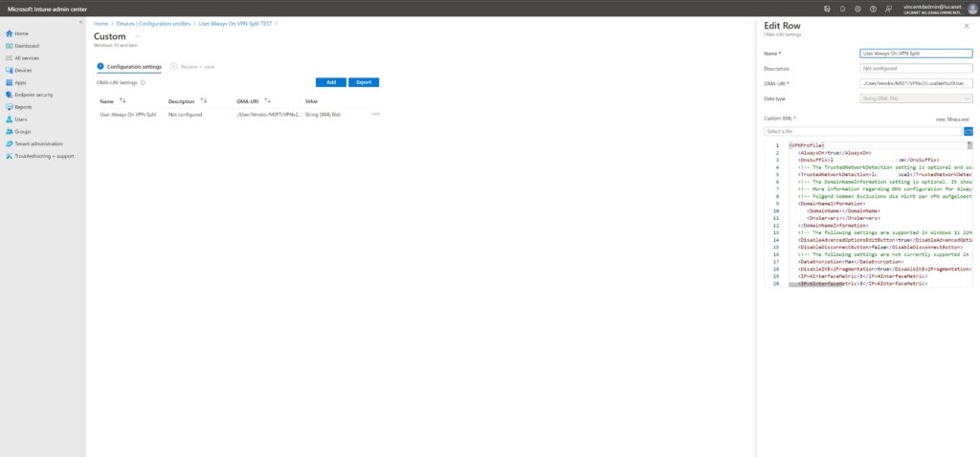Click the Microsoft Intune admin center title

click(47, 10)
